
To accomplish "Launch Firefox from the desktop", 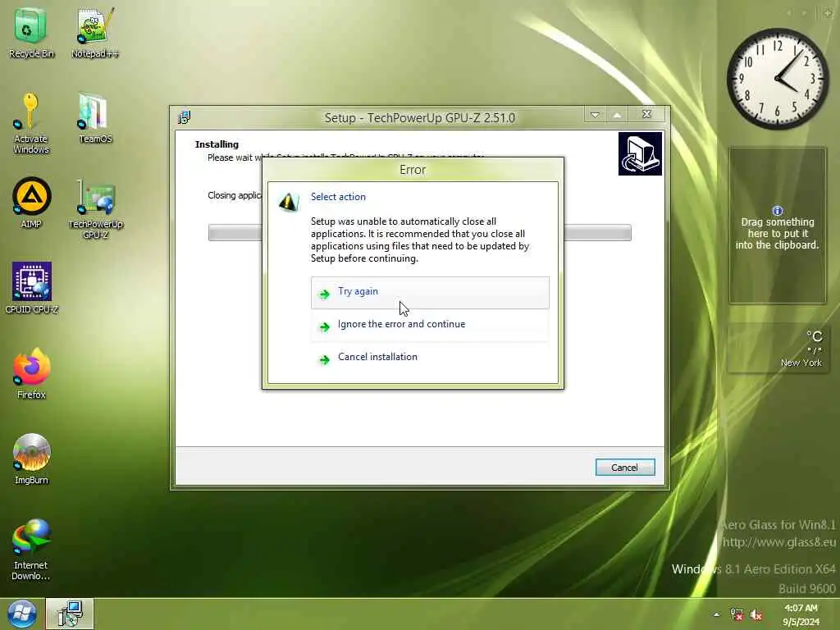I will pyautogui.click(x=31, y=373).
